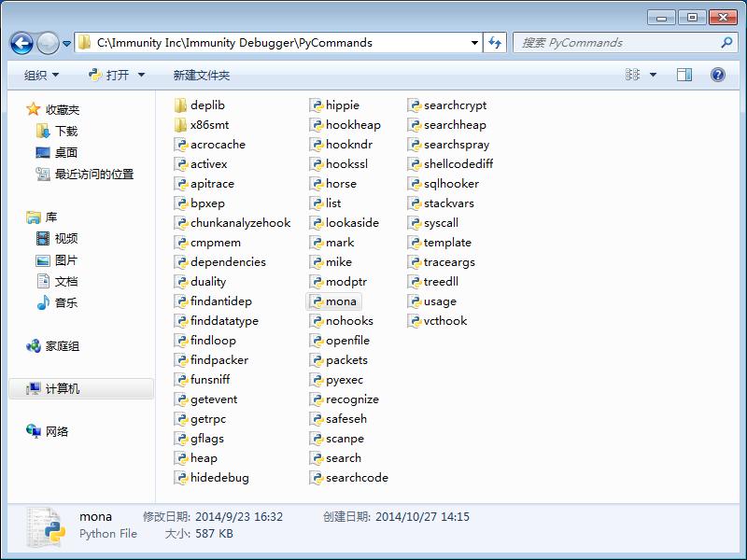
Task: Select the sqlhooker file icon
Action: (414, 184)
